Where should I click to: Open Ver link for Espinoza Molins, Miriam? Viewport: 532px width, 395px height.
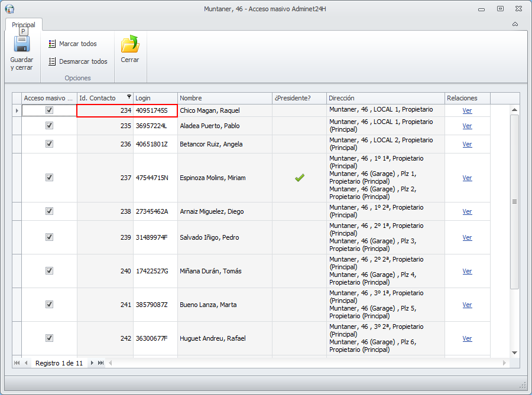[x=467, y=178]
